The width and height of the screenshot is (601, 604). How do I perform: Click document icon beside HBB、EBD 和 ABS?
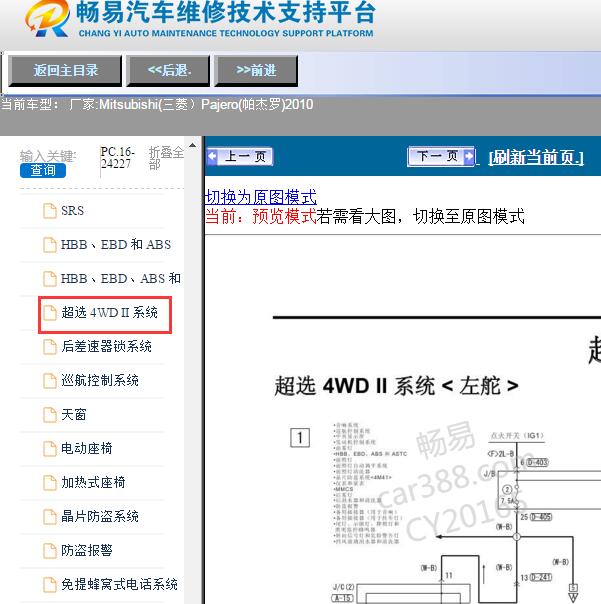(x=49, y=245)
